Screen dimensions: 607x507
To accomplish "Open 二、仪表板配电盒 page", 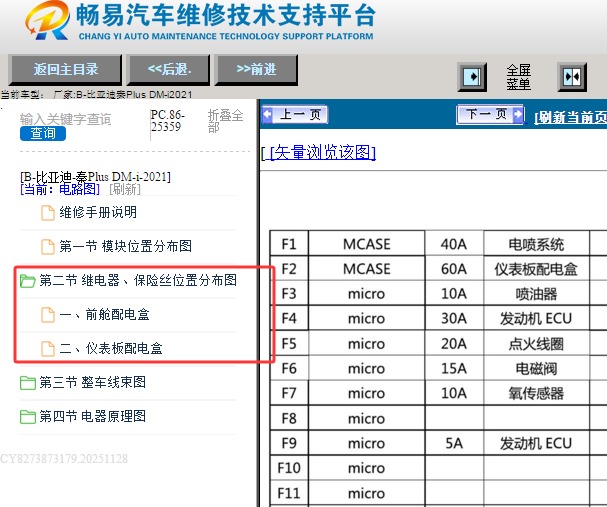I will pos(111,348).
